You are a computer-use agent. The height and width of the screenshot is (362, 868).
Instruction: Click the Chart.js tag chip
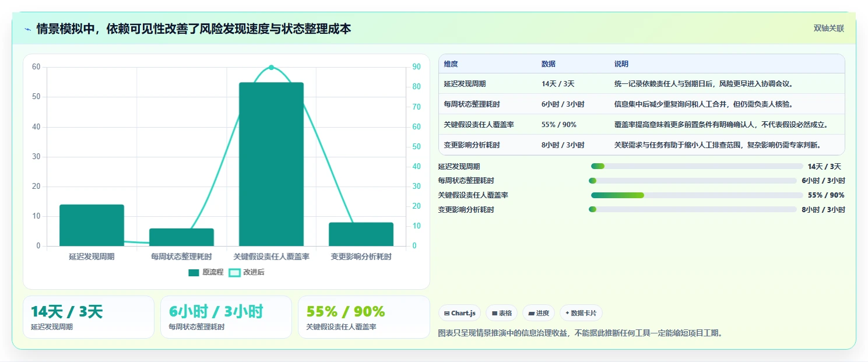pos(460,313)
